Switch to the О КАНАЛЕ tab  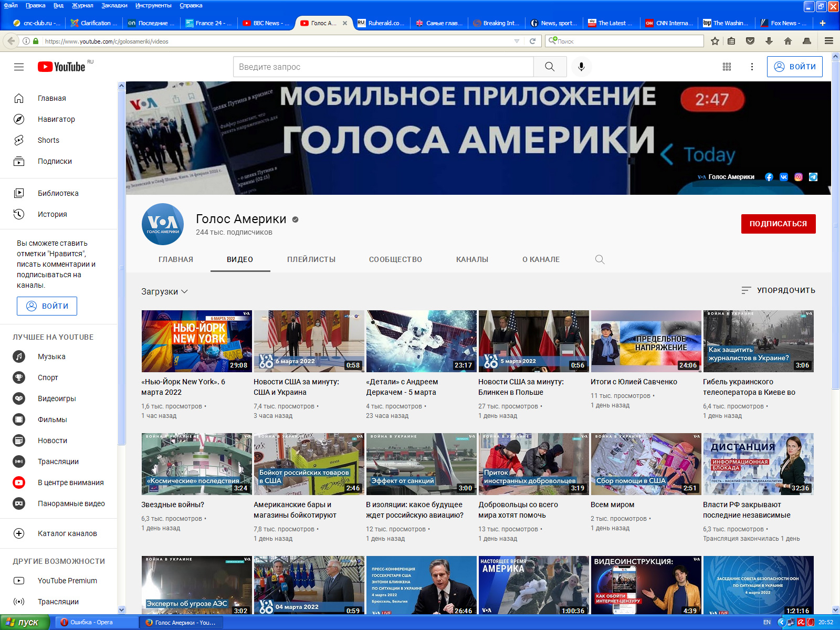541,259
